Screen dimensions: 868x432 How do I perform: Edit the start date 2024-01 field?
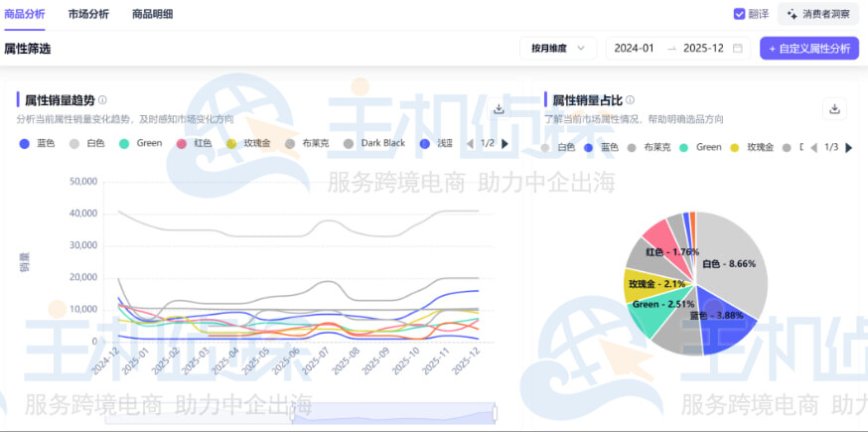pyautogui.click(x=635, y=49)
